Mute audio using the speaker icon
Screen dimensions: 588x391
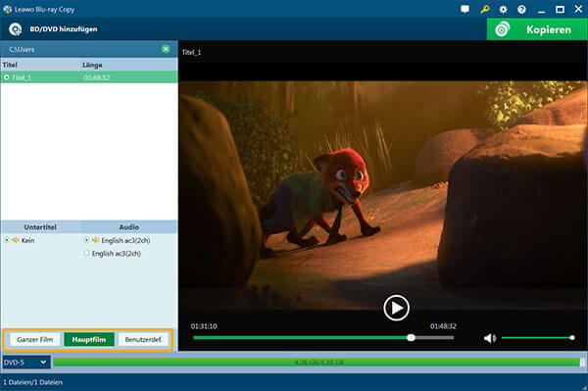coord(489,338)
